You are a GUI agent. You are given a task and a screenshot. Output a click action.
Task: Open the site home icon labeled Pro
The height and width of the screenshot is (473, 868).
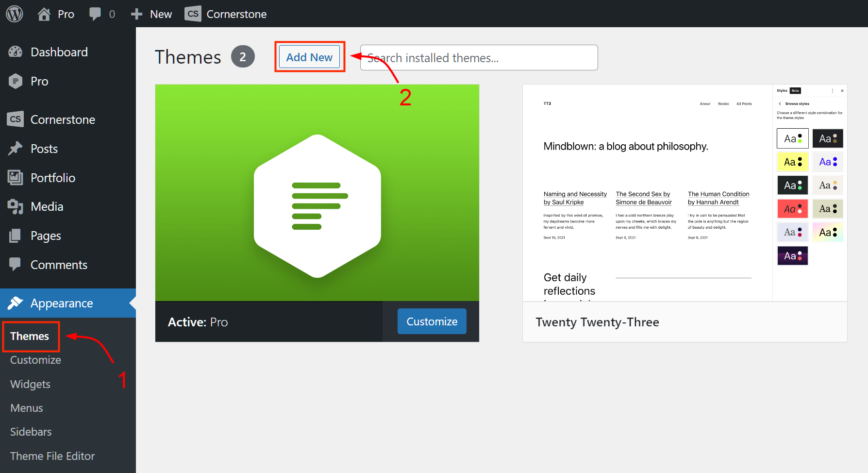coord(44,14)
